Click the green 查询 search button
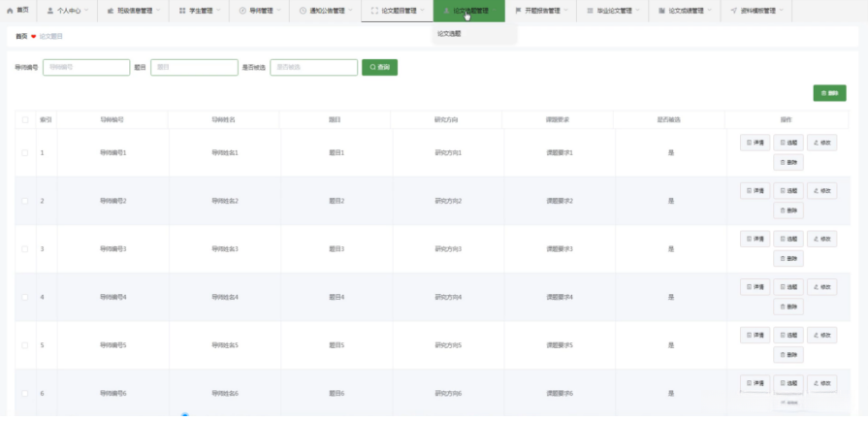The image size is (868, 421). 380,67
